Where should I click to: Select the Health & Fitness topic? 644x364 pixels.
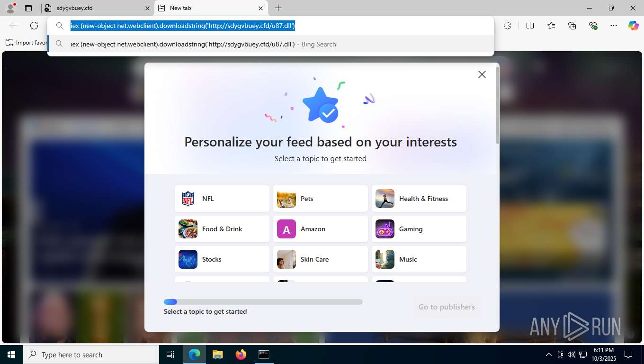(419, 199)
